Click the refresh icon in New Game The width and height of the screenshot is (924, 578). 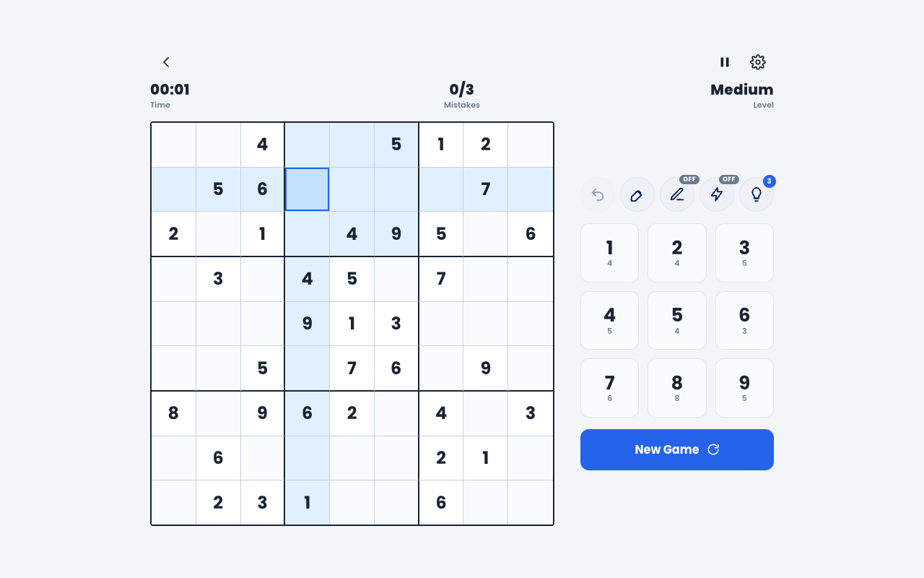(713, 449)
